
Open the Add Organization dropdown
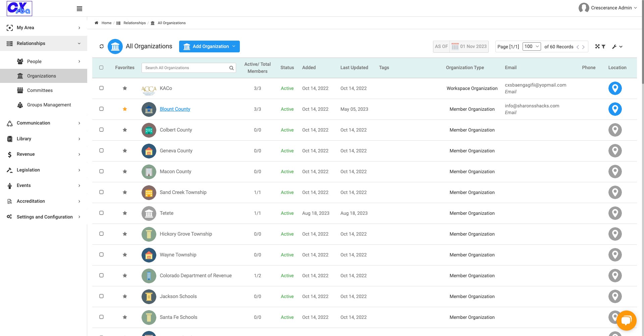tap(209, 46)
